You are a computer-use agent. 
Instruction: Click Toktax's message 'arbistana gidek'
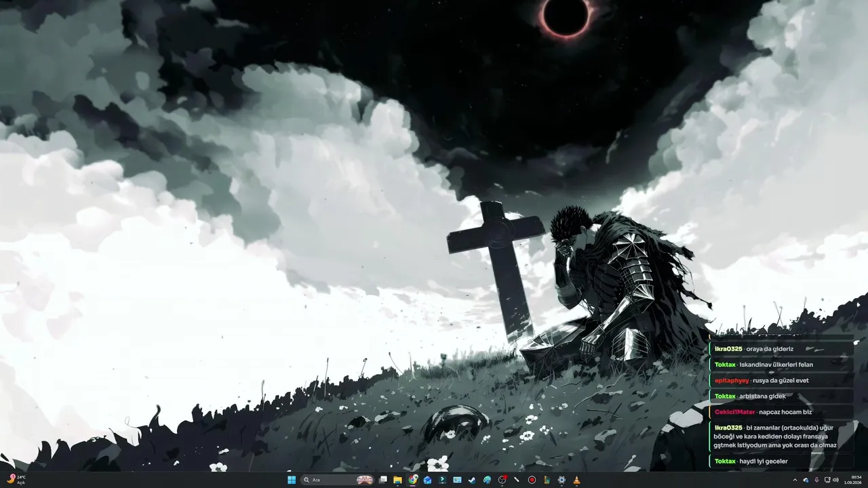click(x=781, y=396)
